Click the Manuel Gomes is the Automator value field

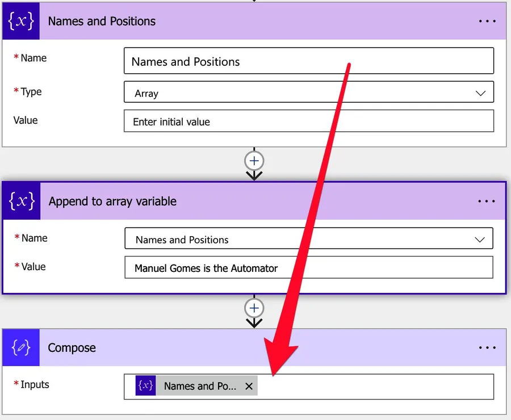click(x=308, y=268)
